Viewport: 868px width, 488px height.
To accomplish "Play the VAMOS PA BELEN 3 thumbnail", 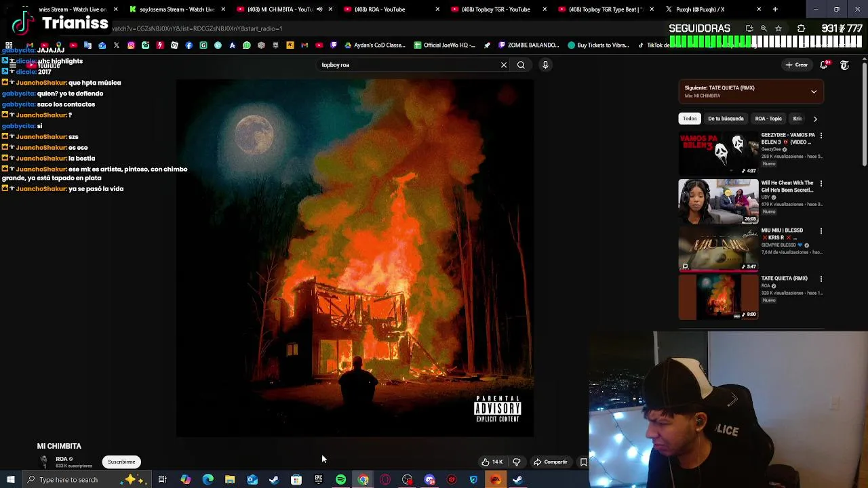I will (718, 153).
